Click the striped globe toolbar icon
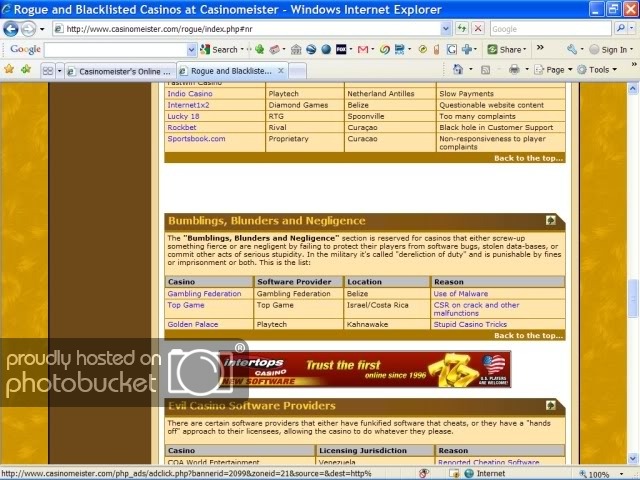 [x=311, y=50]
